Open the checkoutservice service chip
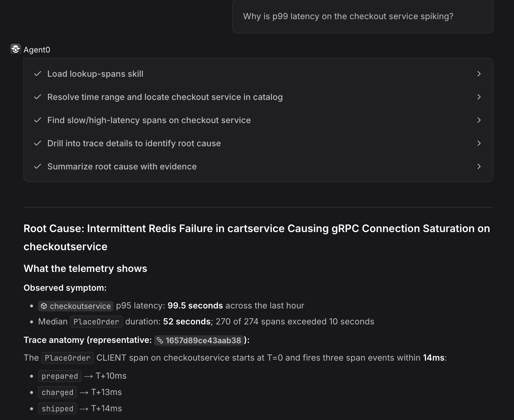Image resolution: width=514 pixels, height=420 pixels. tap(76, 306)
